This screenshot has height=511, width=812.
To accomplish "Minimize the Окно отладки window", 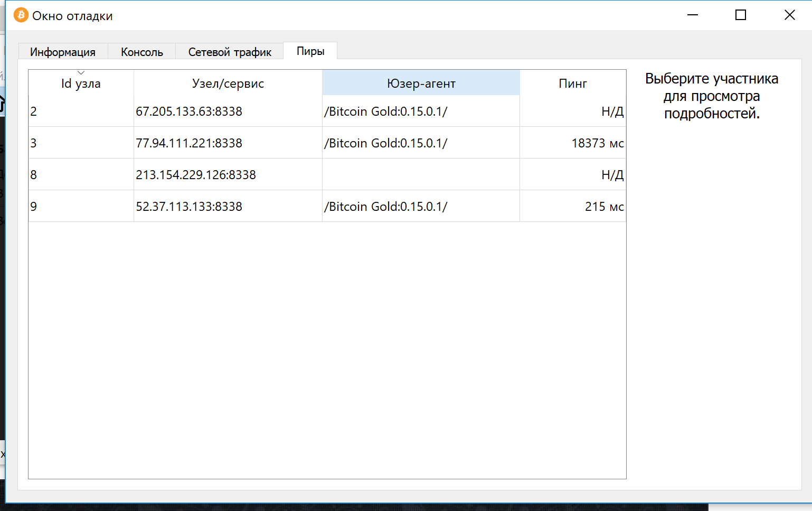I will click(693, 15).
